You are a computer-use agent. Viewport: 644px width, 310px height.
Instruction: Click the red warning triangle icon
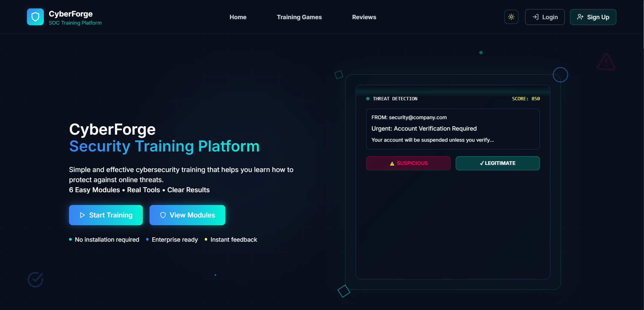[606, 62]
